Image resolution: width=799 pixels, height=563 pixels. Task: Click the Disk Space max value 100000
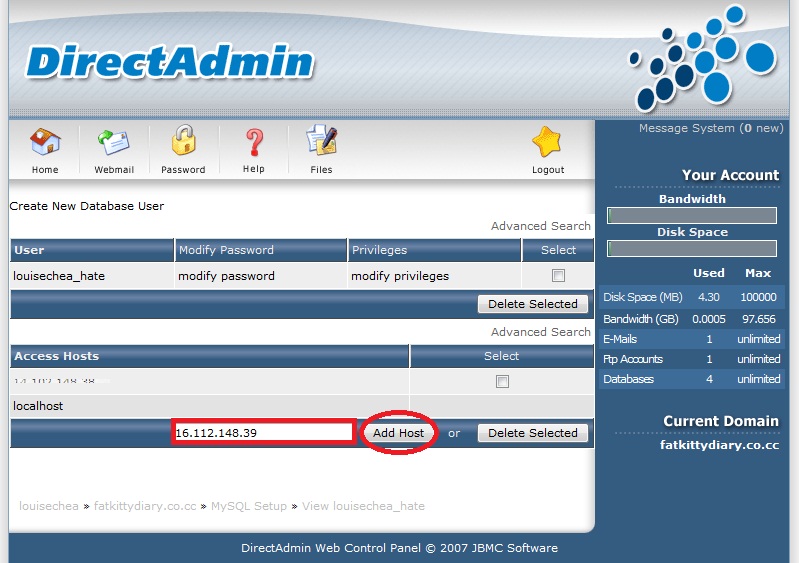pos(758,297)
